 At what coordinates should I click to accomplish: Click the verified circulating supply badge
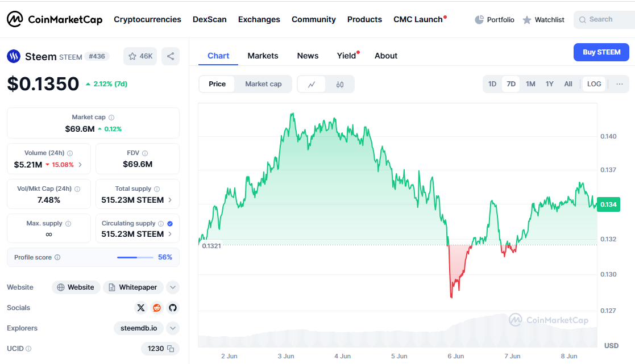pos(170,224)
